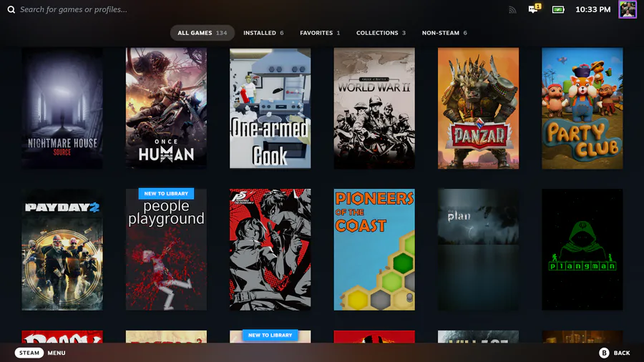Select the People Playground game cover

[x=166, y=250]
